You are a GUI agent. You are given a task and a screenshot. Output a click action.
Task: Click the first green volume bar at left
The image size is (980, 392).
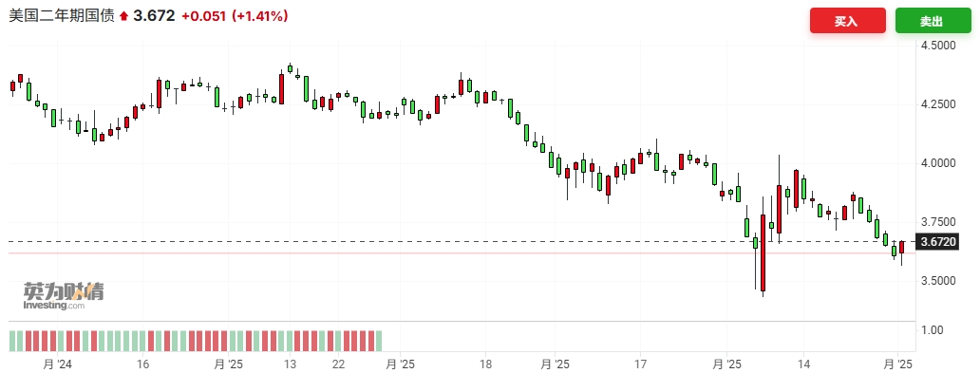pos(14,341)
